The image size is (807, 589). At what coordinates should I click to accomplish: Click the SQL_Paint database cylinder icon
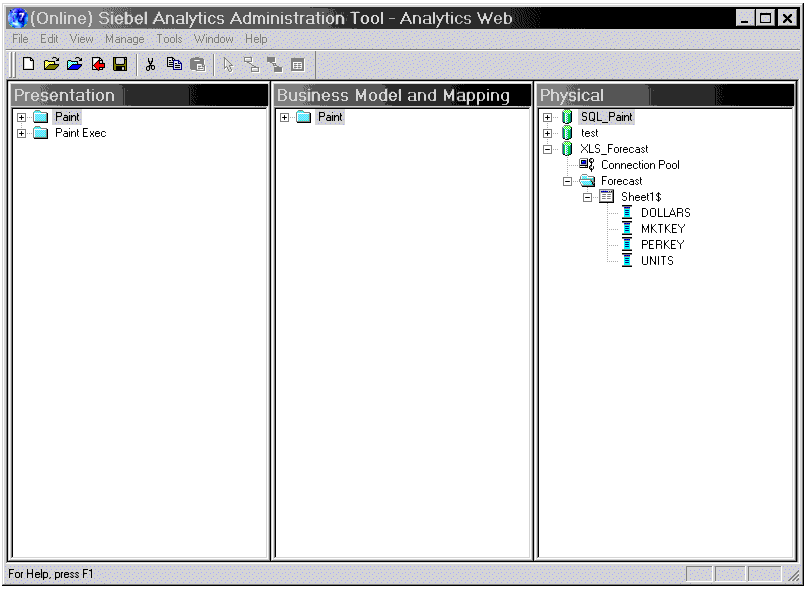coord(567,117)
